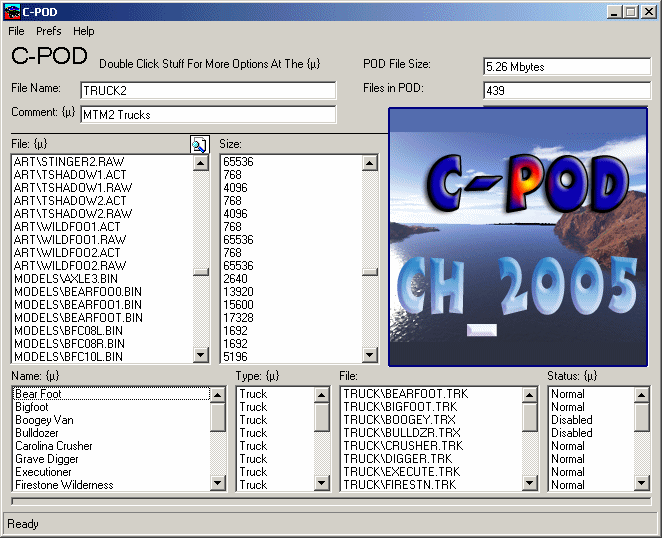
Task: Click the File Name input field
Action: point(208,90)
